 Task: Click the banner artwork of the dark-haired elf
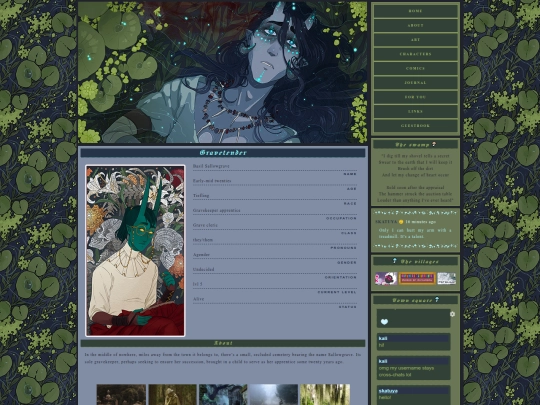(x=222, y=72)
